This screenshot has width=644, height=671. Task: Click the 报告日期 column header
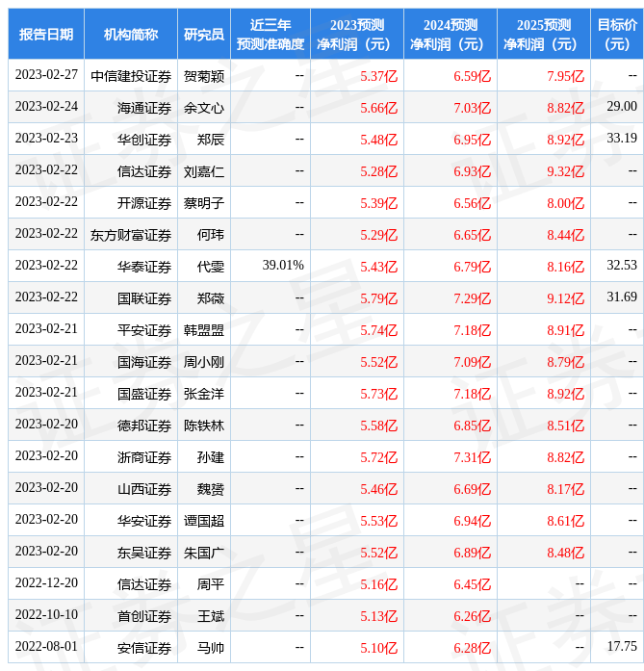pyautogui.click(x=46, y=35)
